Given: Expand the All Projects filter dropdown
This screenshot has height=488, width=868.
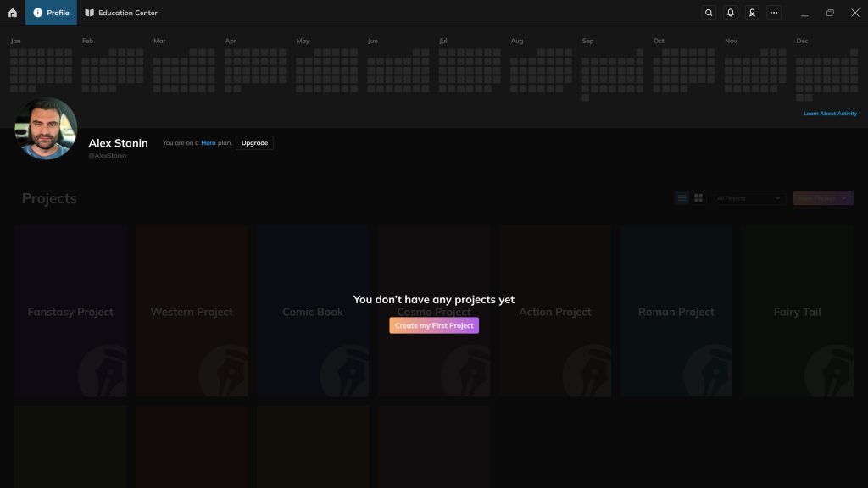Looking at the screenshot, I should click(748, 198).
